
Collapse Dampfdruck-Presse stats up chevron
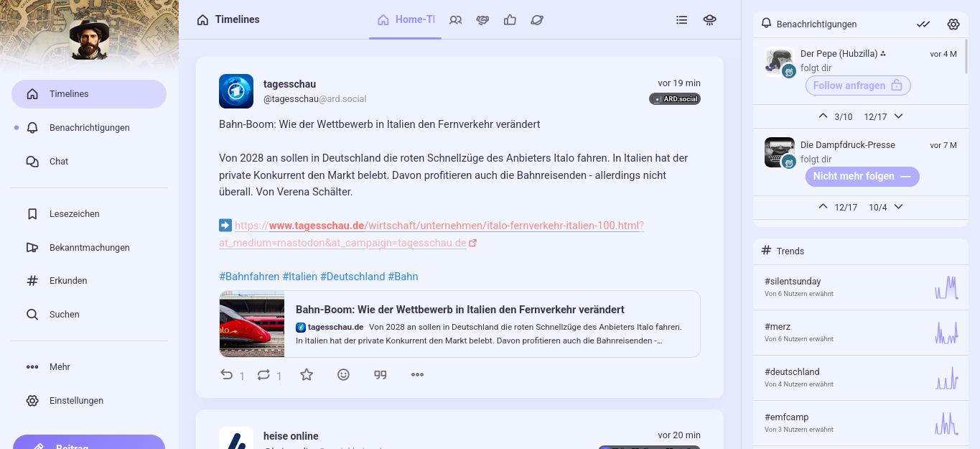[x=823, y=207]
